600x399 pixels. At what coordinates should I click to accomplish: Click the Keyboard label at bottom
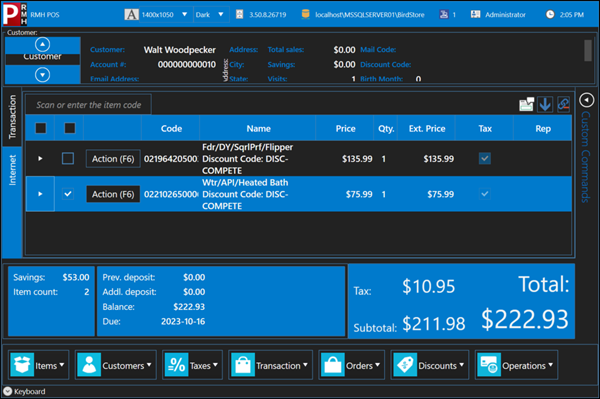(29, 391)
